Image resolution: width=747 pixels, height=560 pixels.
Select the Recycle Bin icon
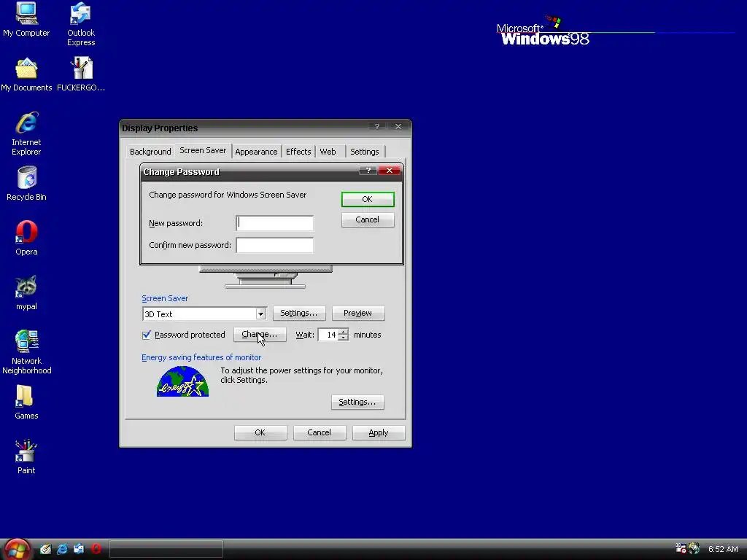26,184
